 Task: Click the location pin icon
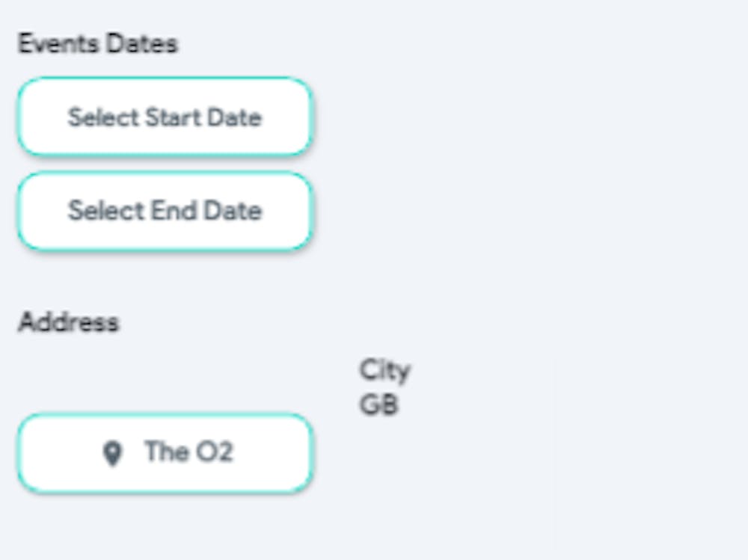coord(112,453)
